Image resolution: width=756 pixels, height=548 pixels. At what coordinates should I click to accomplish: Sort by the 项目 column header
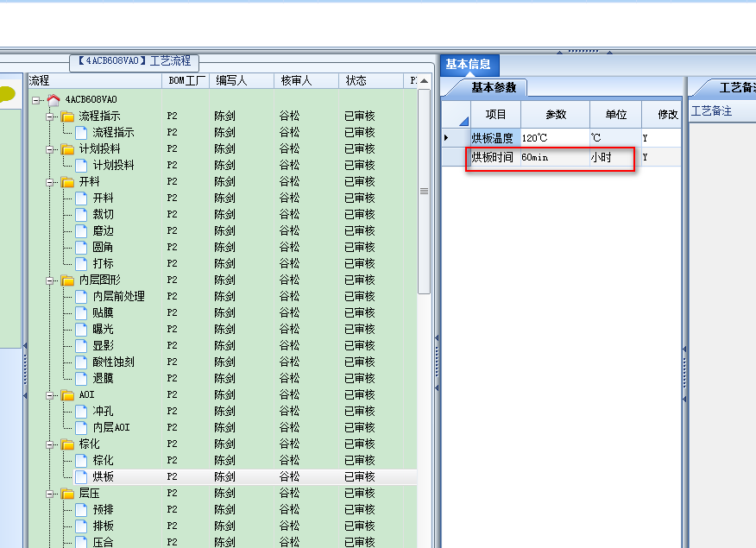click(495, 115)
